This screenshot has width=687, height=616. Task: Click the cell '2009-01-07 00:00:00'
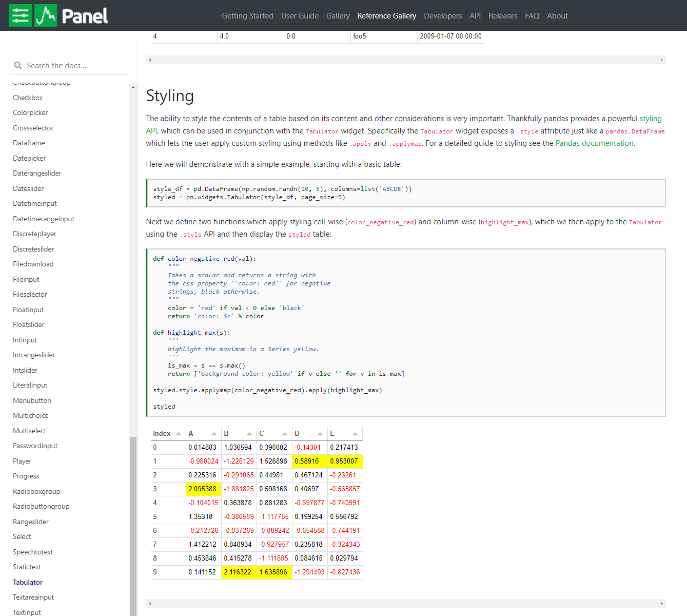point(451,36)
